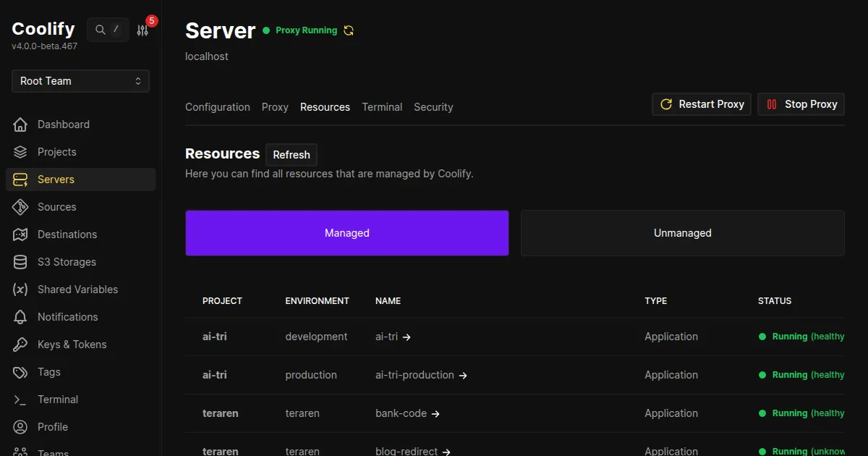This screenshot has width=868, height=456.
Task: Click the Destinations icon in sidebar
Action: 21,235
